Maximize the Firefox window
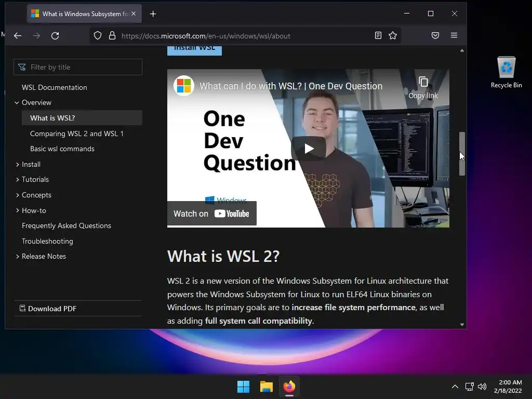The image size is (532, 399). [x=431, y=14]
